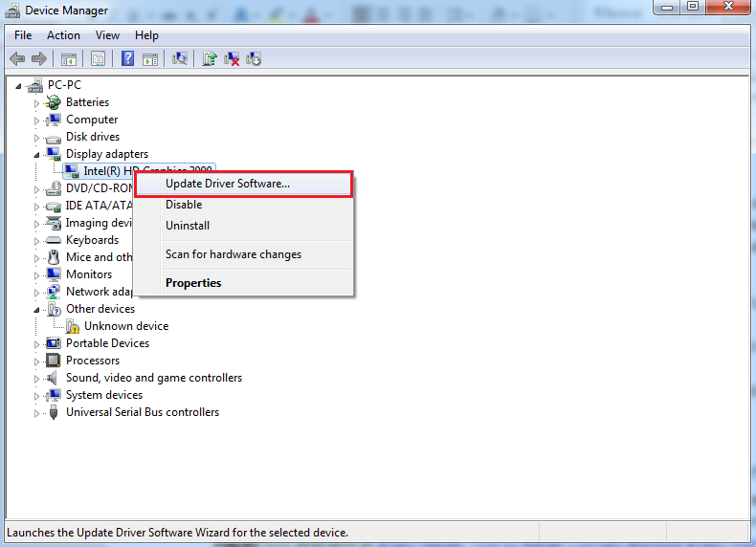Expand the Batteries category
Screen dimensions: 756x547
tap(37, 102)
